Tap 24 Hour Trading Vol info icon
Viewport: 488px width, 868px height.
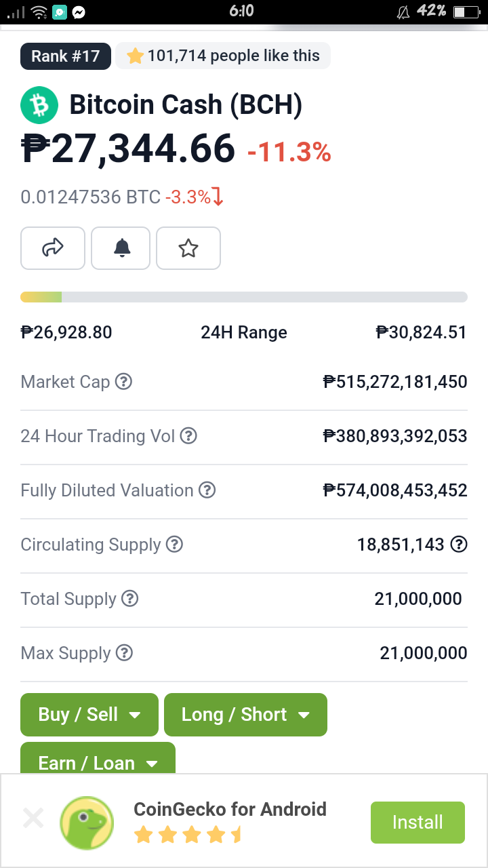click(188, 436)
